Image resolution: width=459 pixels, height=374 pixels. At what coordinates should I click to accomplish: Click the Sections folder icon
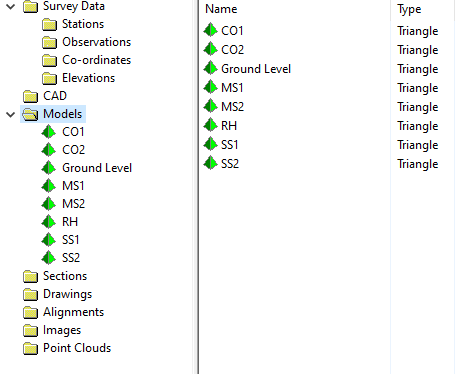pos(30,276)
